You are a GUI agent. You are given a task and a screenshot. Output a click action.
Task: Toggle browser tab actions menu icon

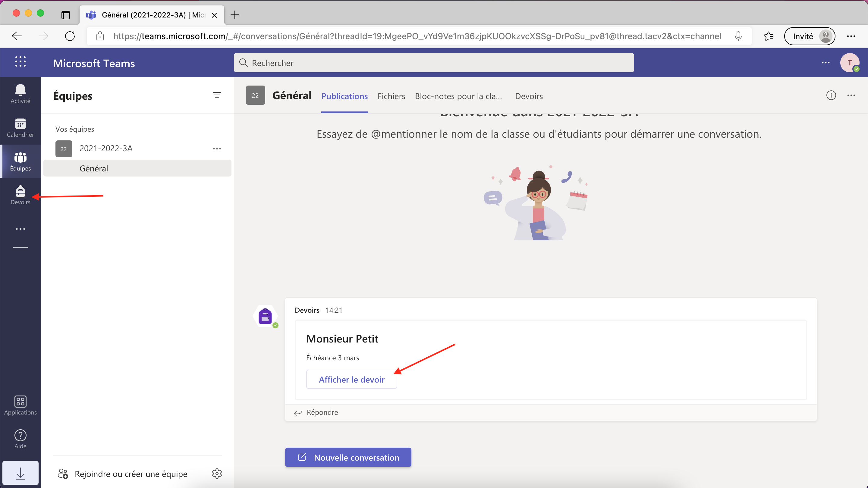pyautogui.click(x=65, y=15)
